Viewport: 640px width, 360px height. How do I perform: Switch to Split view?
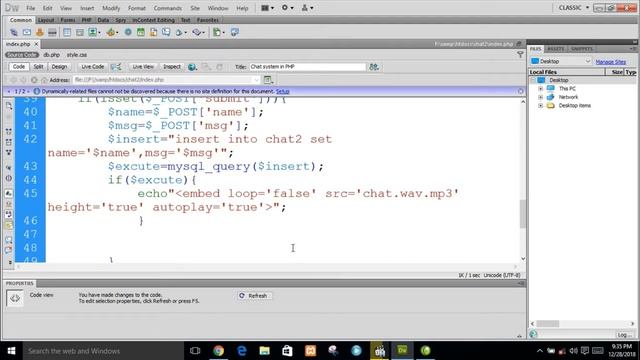38,67
